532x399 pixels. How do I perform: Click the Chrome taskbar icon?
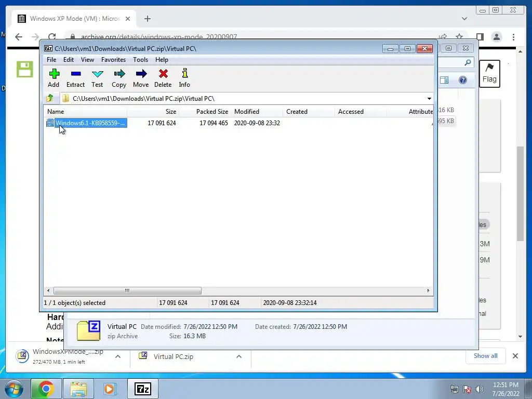(46, 389)
